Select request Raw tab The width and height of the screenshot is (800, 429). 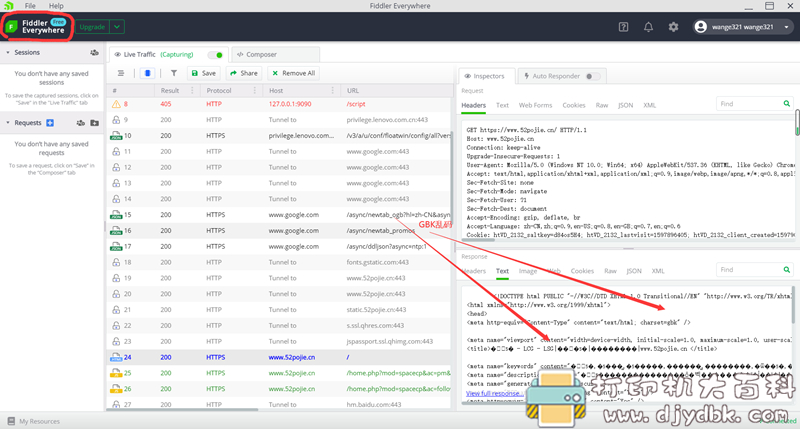(602, 105)
